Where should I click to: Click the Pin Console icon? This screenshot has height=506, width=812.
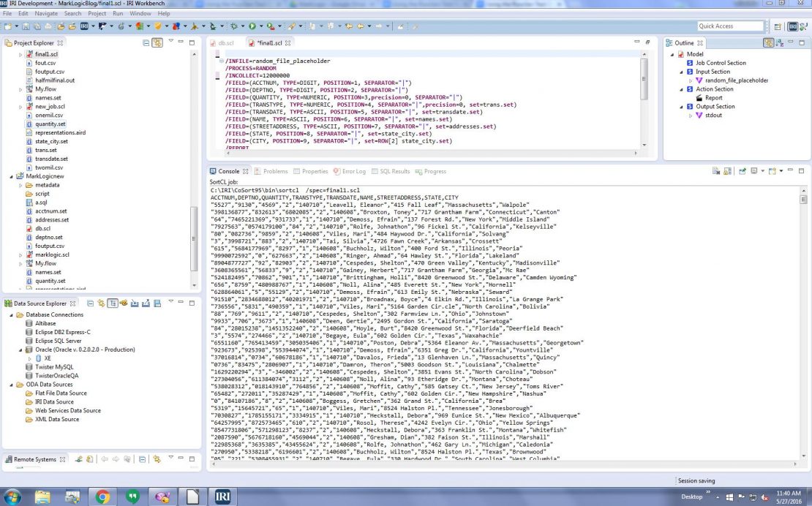743,171
